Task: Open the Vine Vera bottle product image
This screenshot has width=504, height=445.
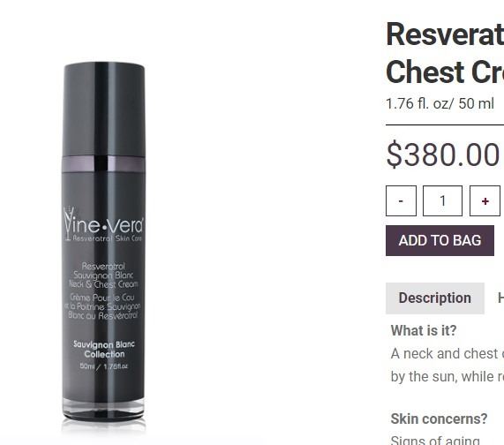Action: point(103,243)
